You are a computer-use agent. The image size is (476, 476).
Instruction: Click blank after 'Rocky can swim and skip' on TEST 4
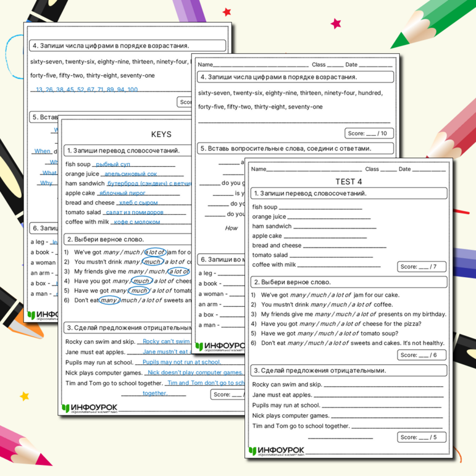383,385
